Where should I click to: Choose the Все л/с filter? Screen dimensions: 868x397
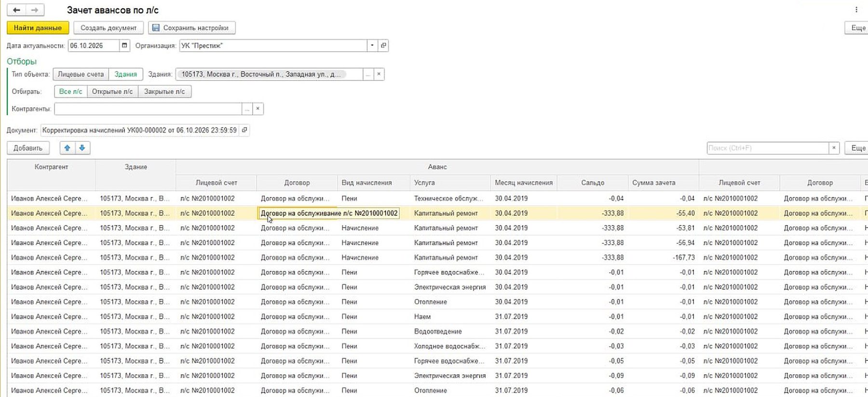coord(71,92)
